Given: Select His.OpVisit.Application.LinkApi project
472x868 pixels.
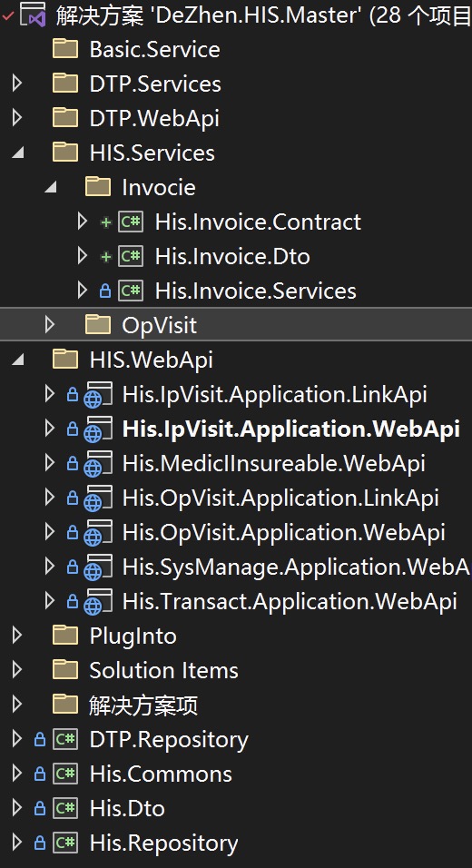Looking at the screenshot, I should (280, 498).
